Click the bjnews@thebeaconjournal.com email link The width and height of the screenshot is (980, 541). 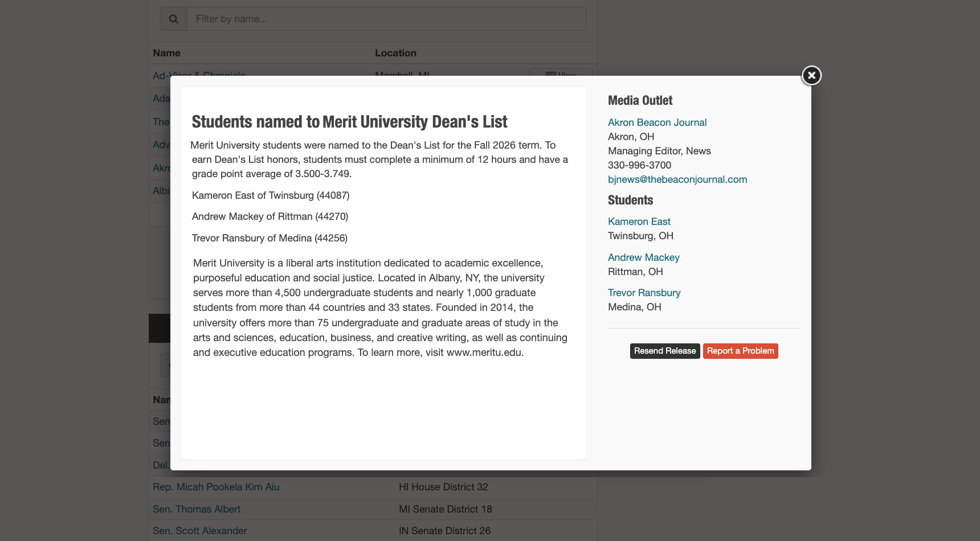[677, 179]
